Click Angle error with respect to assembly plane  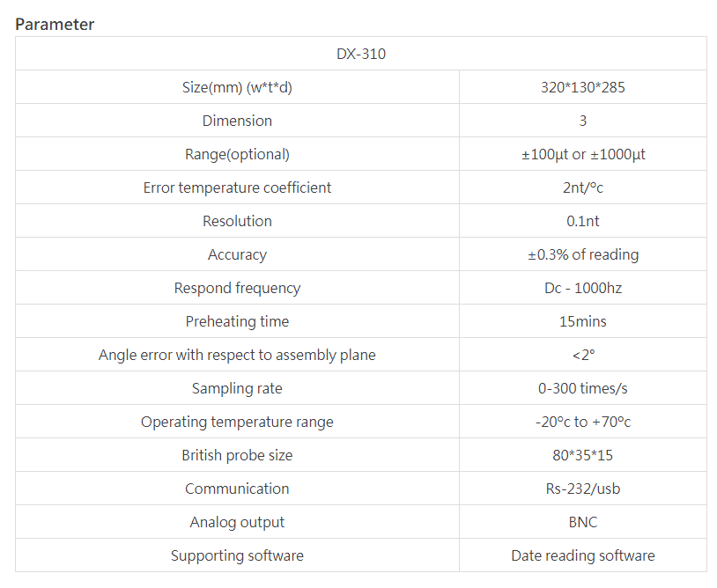pyautogui.click(x=237, y=355)
